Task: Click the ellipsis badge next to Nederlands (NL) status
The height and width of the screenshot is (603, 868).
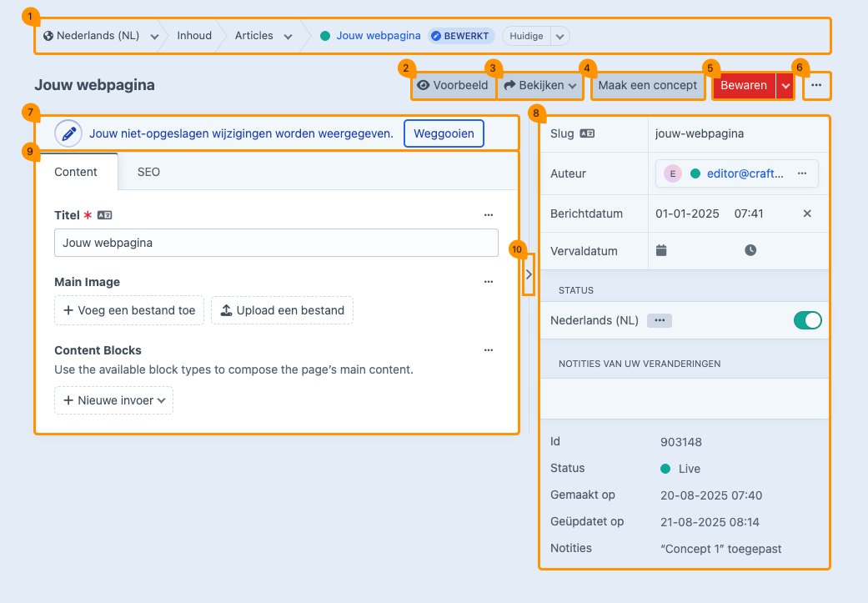Action: (660, 320)
